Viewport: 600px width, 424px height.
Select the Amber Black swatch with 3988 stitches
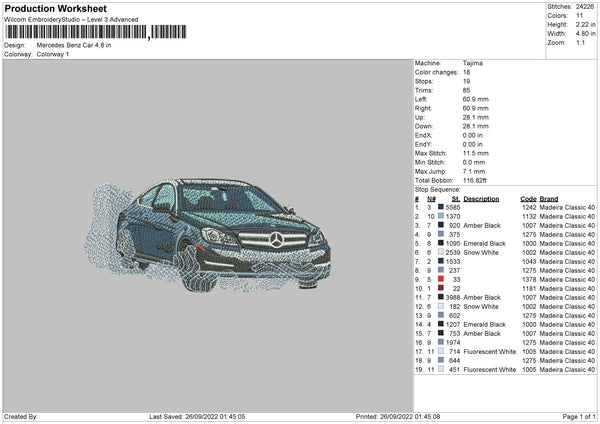pos(441,297)
